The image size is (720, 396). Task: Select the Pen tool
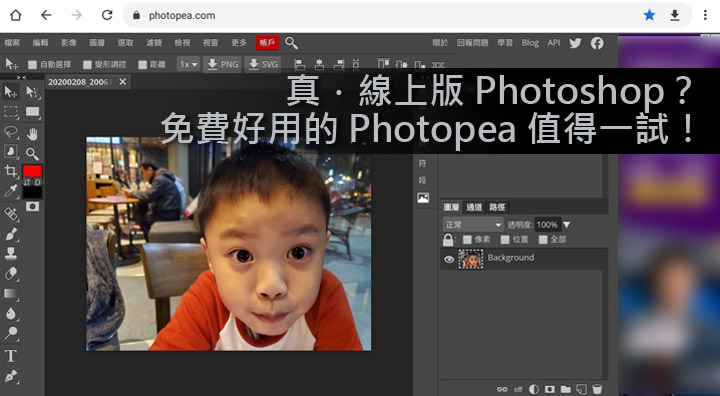pos(11,376)
